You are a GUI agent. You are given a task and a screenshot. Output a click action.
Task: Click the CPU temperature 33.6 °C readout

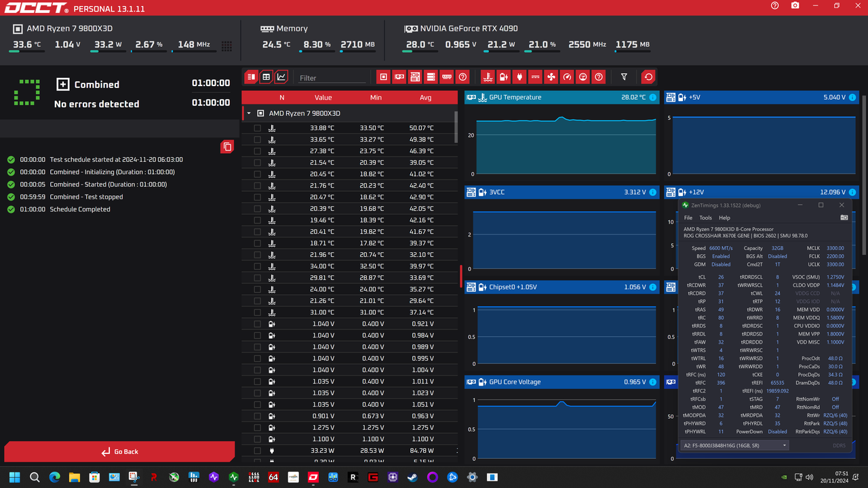click(x=26, y=45)
